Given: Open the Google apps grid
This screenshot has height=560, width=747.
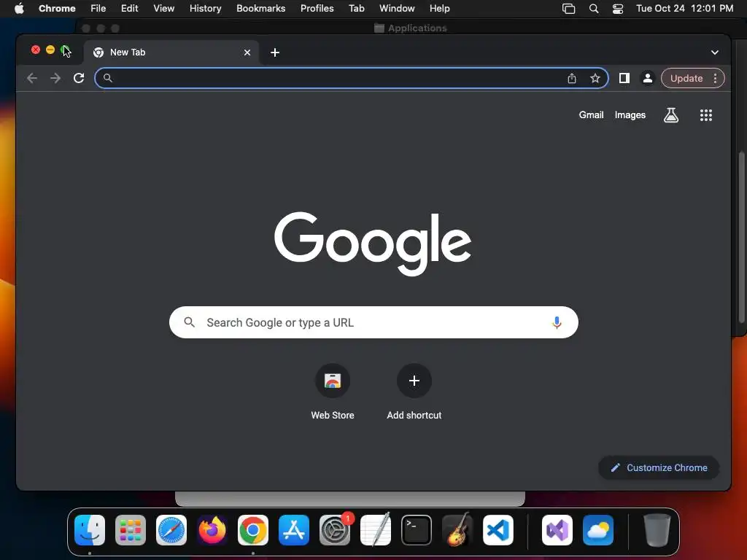Looking at the screenshot, I should 705,114.
